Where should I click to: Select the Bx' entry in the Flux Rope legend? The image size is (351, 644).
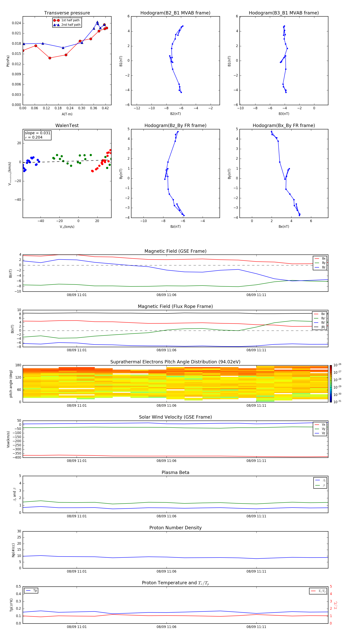coord(320,314)
